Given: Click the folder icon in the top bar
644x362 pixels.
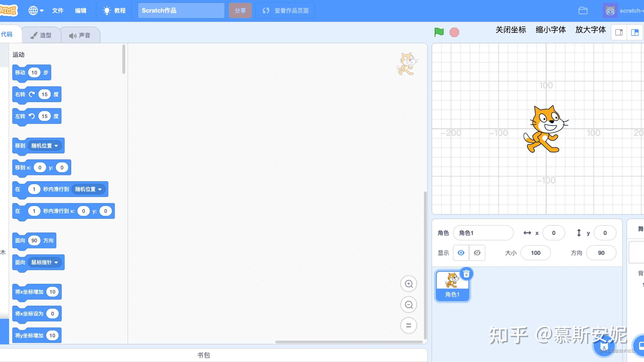Looking at the screenshot, I should tap(583, 10).
